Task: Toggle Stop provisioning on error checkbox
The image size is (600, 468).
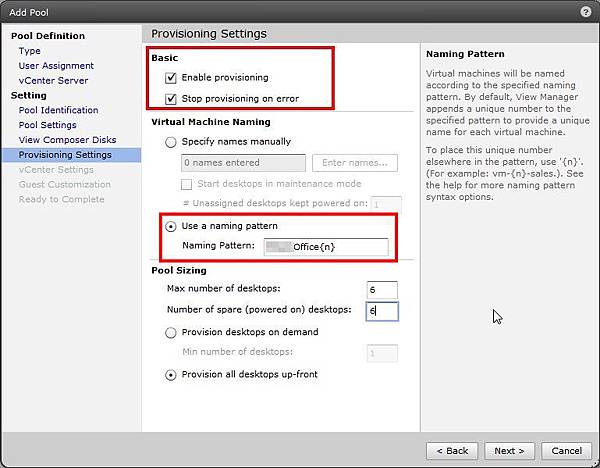Action: (x=170, y=99)
